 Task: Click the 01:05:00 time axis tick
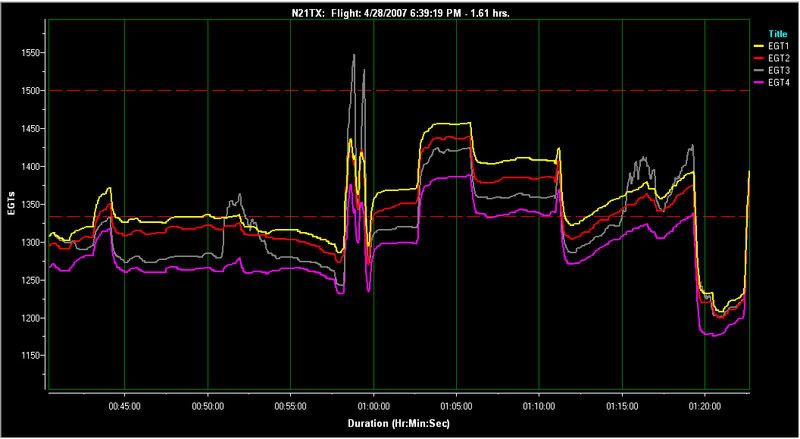point(456,407)
